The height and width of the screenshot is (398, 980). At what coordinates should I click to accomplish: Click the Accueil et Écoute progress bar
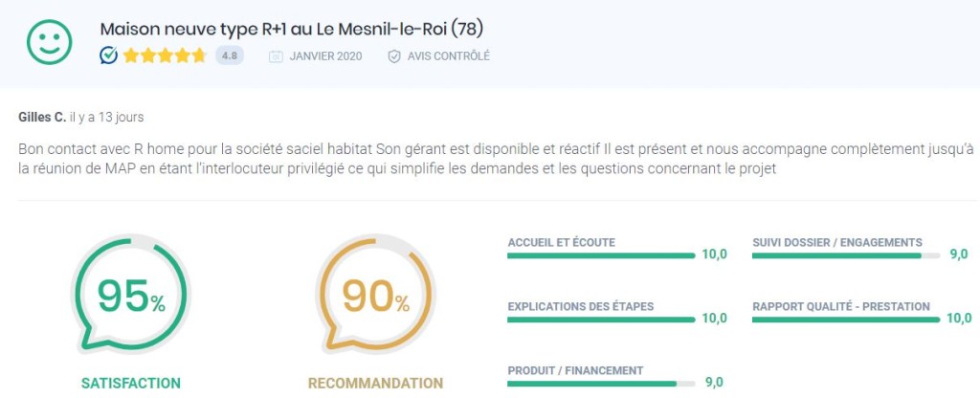pos(601,254)
